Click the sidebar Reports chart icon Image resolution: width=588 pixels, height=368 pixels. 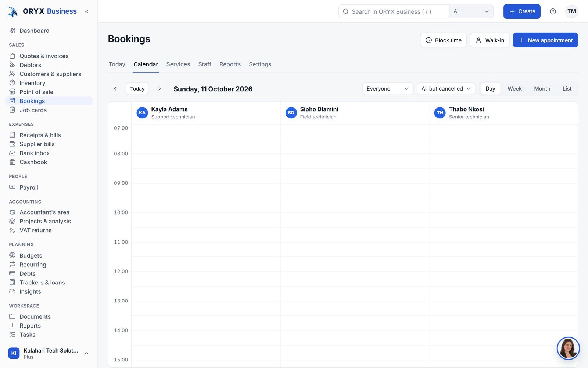12,326
